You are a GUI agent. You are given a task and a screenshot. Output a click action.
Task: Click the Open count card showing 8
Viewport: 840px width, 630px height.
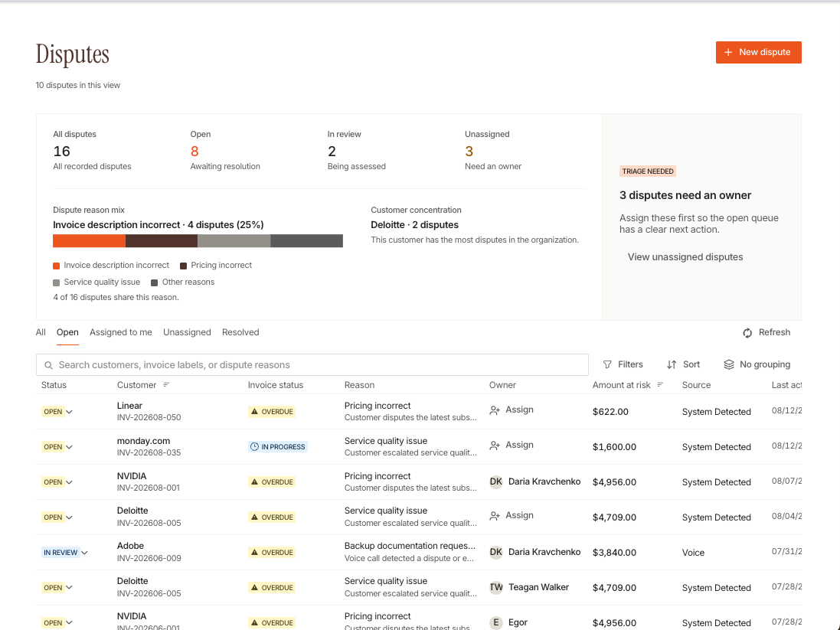coord(225,151)
